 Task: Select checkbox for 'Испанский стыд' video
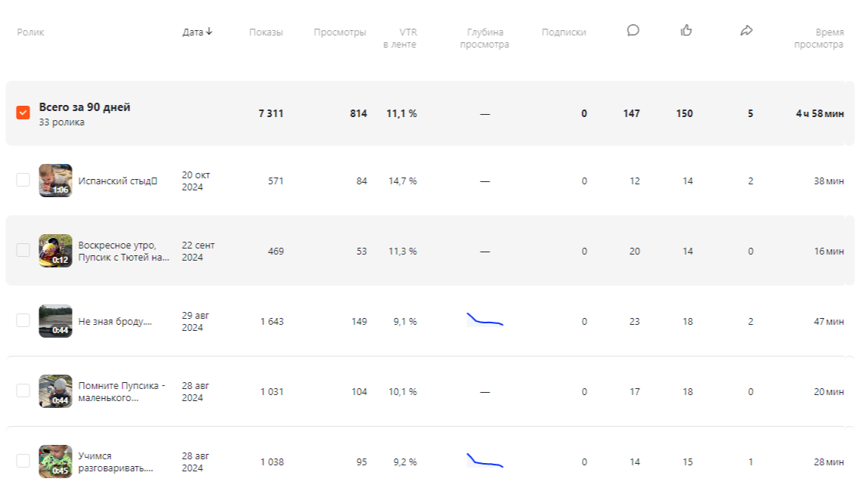(x=23, y=181)
